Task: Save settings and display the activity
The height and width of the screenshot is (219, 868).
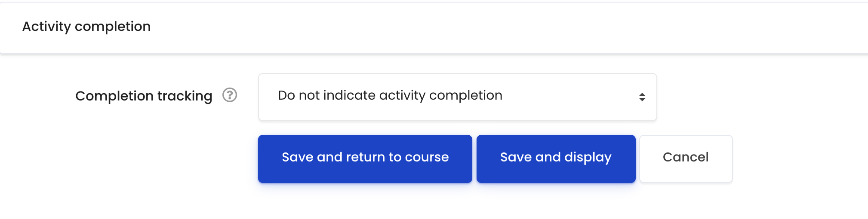Action: pos(556,159)
